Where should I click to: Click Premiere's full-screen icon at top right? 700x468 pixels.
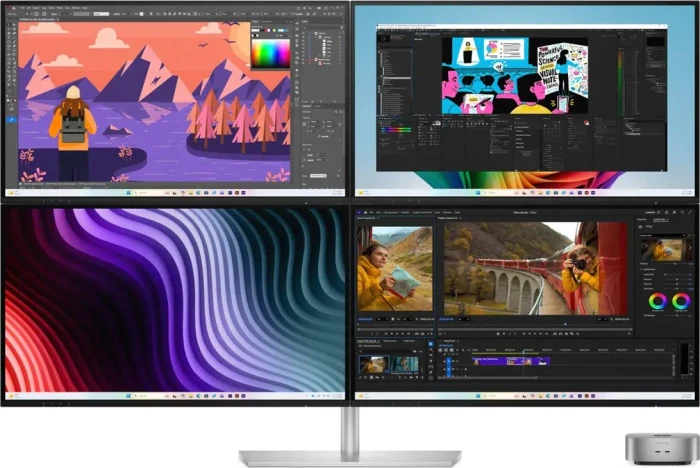[689, 212]
